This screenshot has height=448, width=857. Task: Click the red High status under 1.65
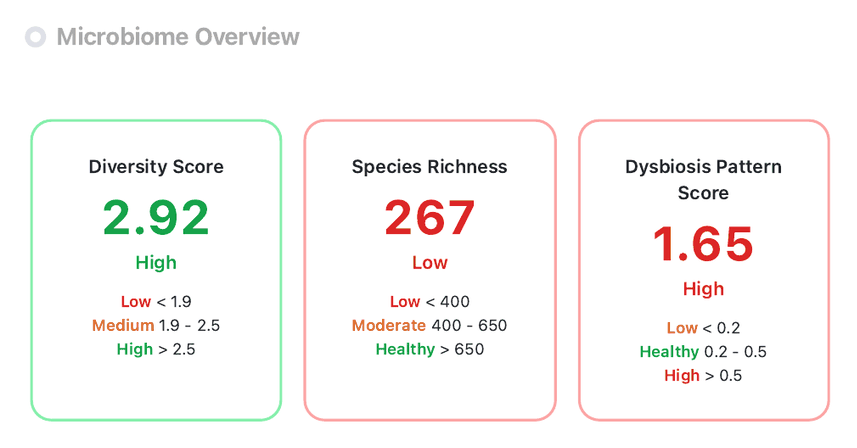point(703,289)
